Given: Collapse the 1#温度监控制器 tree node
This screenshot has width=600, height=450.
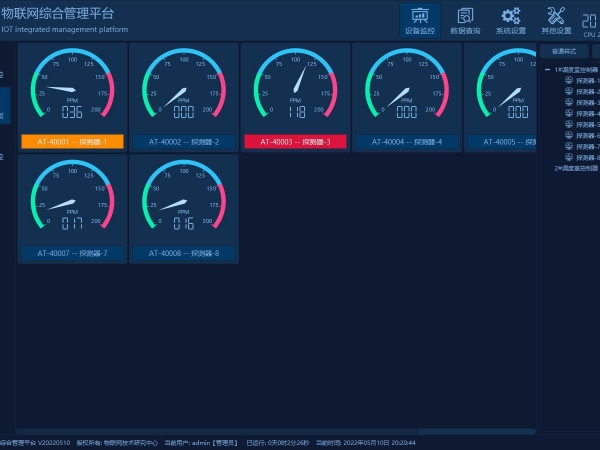Looking at the screenshot, I should tap(549, 69).
